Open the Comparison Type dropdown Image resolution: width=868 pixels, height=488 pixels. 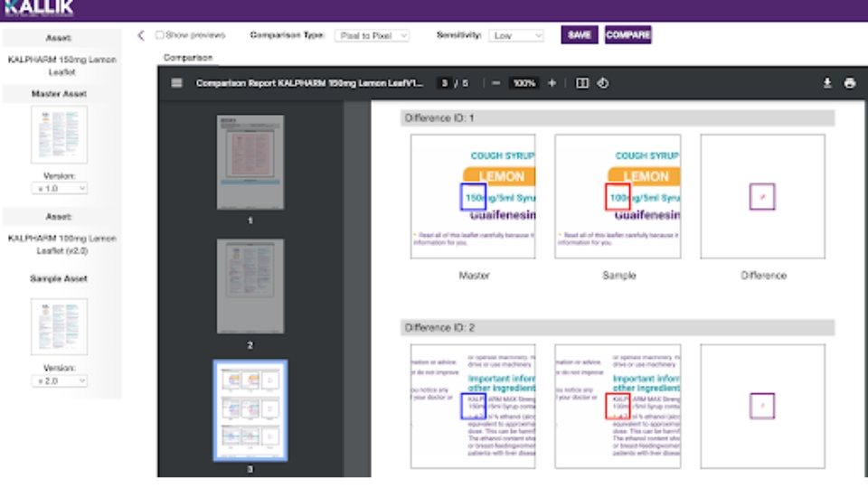click(x=372, y=35)
